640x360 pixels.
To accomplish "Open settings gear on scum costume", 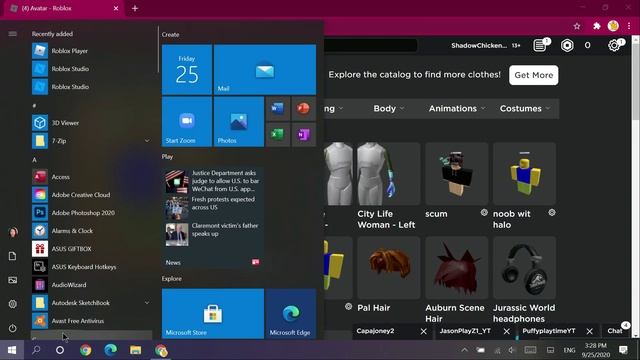I will 484,213.
